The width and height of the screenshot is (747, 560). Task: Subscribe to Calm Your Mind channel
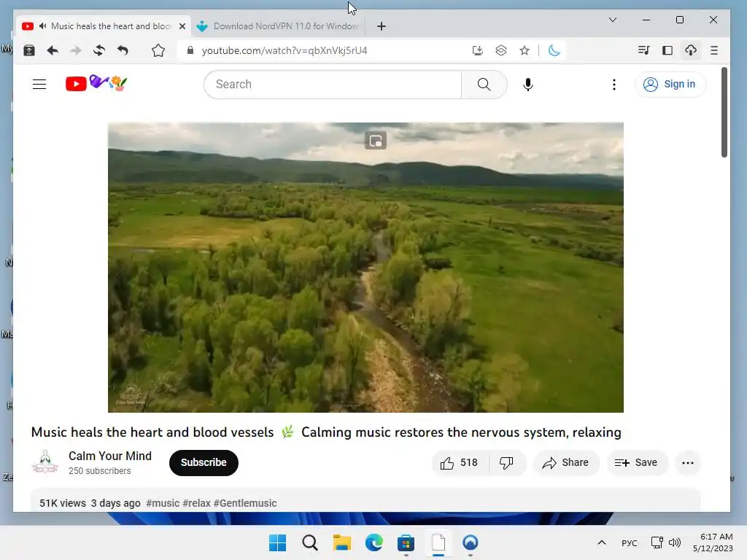point(204,462)
